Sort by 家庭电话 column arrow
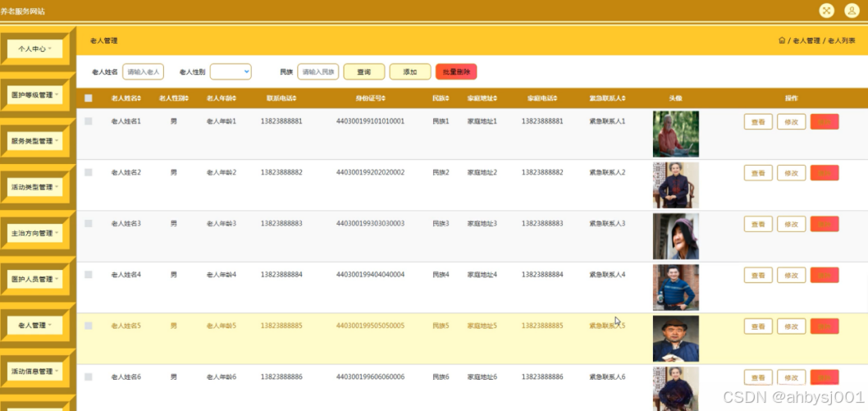The width and height of the screenshot is (868, 411). [x=555, y=98]
